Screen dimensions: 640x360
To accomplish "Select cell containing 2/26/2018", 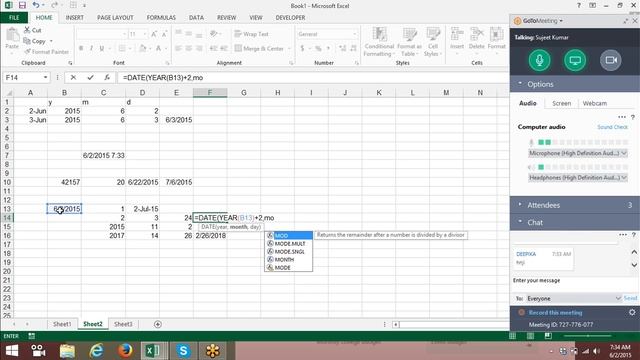I will tap(210, 236).
